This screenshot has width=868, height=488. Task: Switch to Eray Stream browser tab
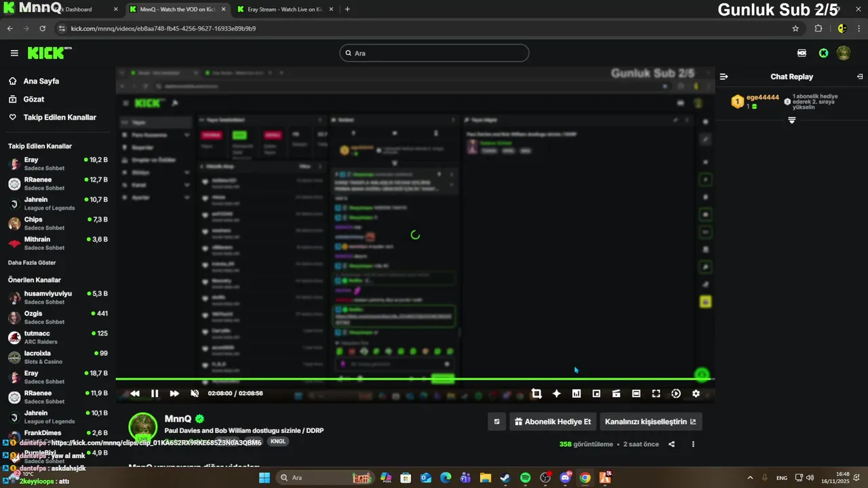click(285, 9)
